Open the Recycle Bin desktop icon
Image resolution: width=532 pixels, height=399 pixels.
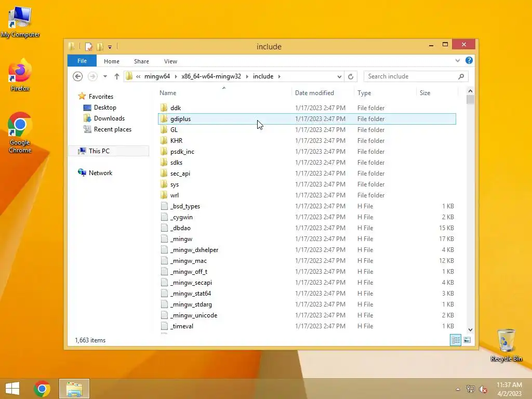point(506,345)
